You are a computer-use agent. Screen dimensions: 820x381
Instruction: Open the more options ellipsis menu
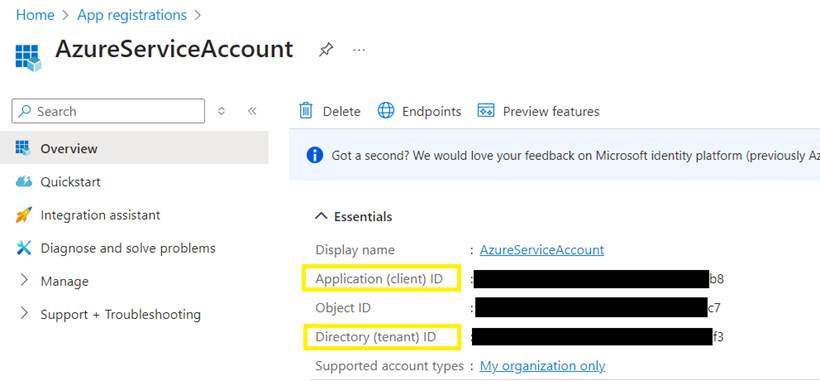tap(359, 50)
